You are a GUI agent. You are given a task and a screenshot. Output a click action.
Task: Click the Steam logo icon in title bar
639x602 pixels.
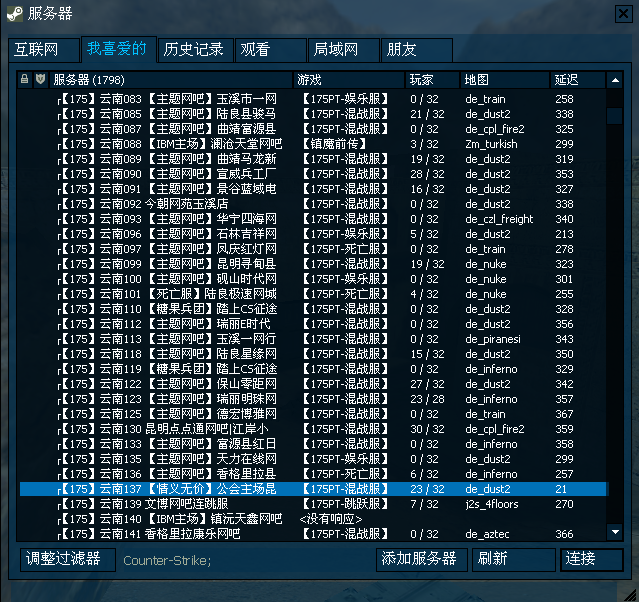click(15, 14)
